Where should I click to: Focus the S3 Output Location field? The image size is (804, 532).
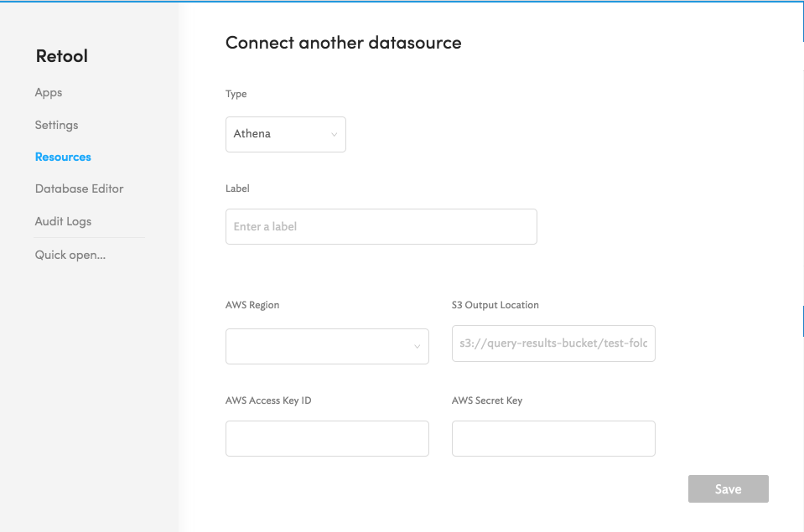pos(553,343)
